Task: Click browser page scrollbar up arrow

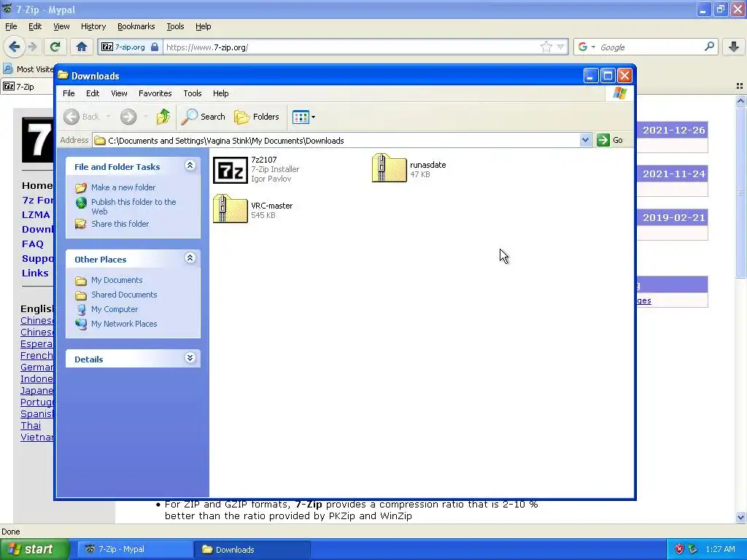Action: [740, 101]
